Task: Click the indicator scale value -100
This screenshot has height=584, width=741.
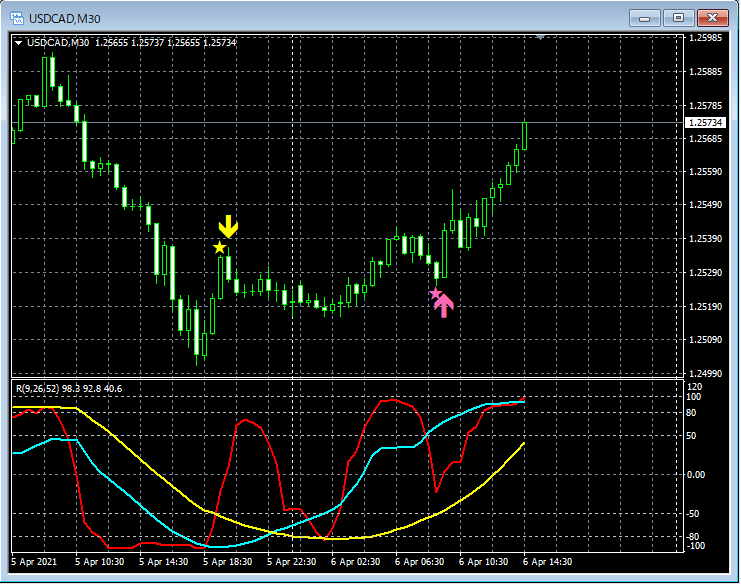Action: (695, 546)
